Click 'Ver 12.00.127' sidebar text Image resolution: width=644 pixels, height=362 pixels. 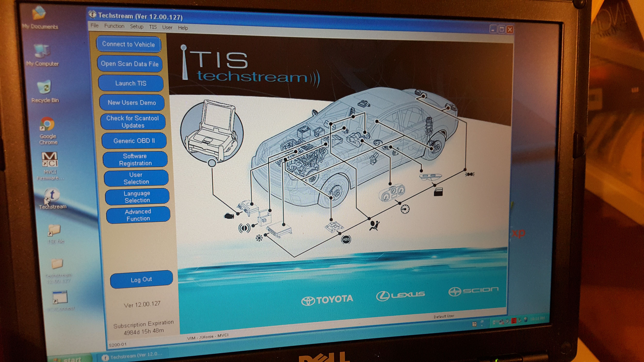click(142, 305)
